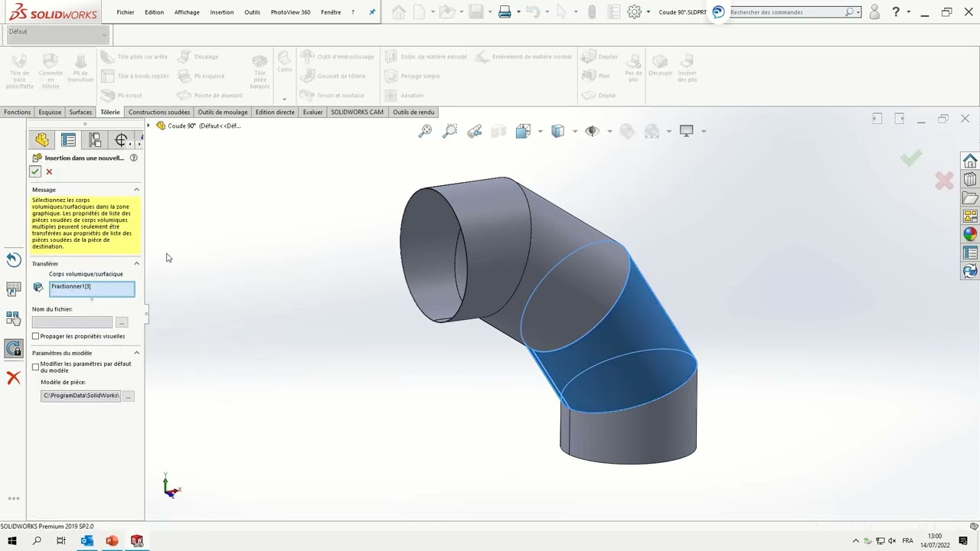Click the touch selection icon in left strip
This screenshot has height=551, width=980.
click(13, 319)
